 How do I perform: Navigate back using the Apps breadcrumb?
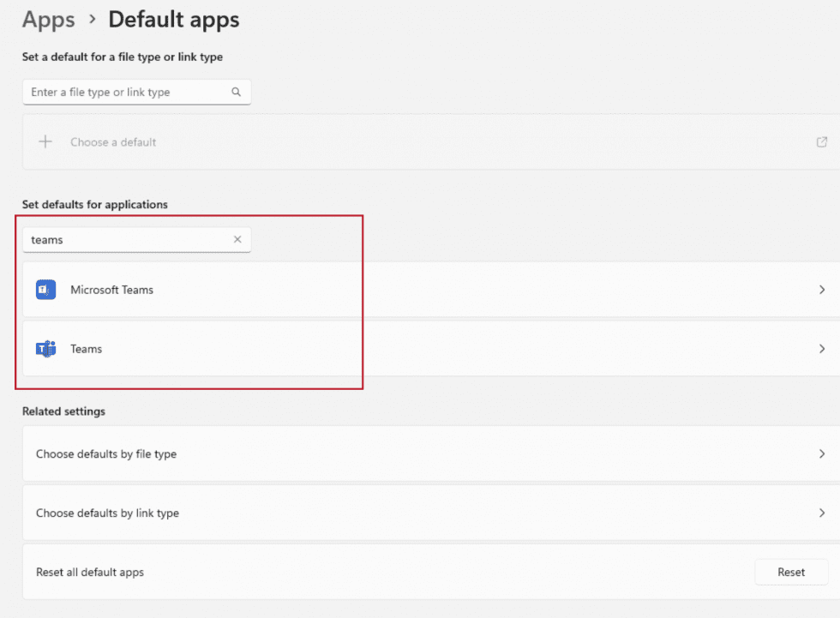coord(48,19)
